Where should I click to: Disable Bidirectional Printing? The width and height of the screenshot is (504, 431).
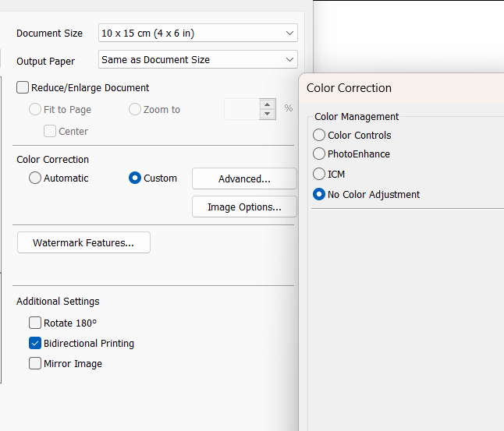[x=35, y=343]
